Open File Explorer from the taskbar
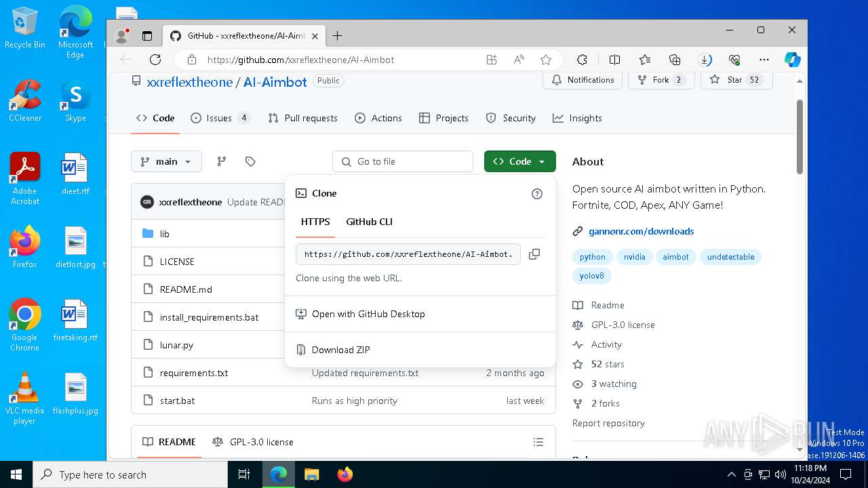Viewport: 868px width, 488px height. pyautogui.click(x=311, y=474)
